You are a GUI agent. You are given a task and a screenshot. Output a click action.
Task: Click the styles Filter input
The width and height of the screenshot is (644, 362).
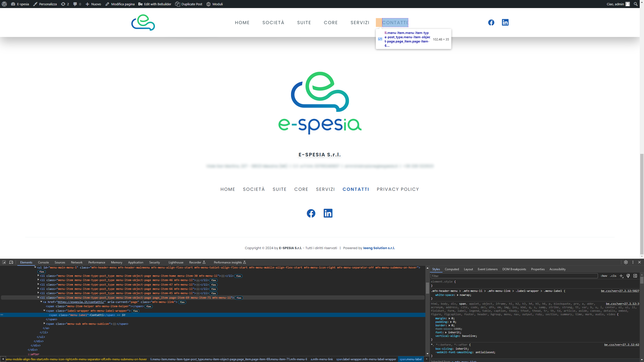(514, 276)
